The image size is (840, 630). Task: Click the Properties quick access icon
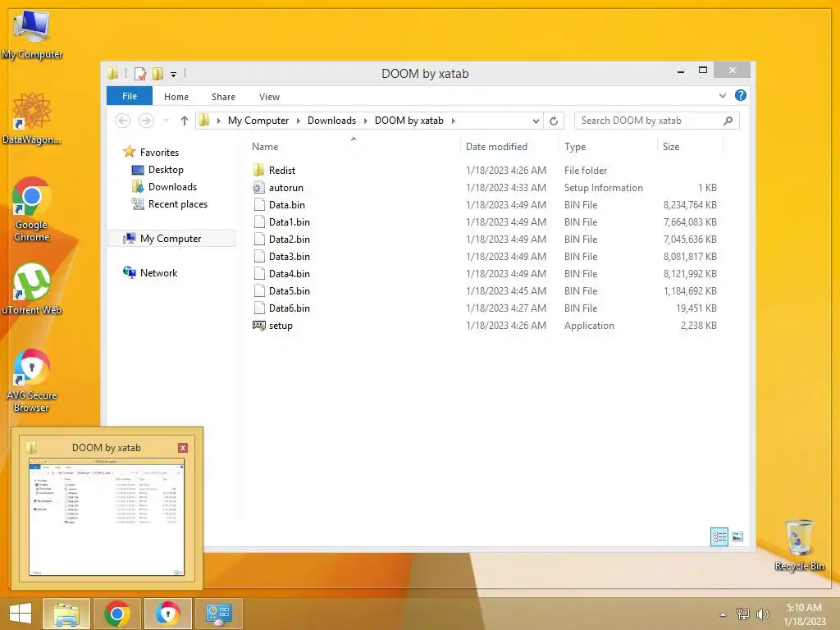pos(140,73)
